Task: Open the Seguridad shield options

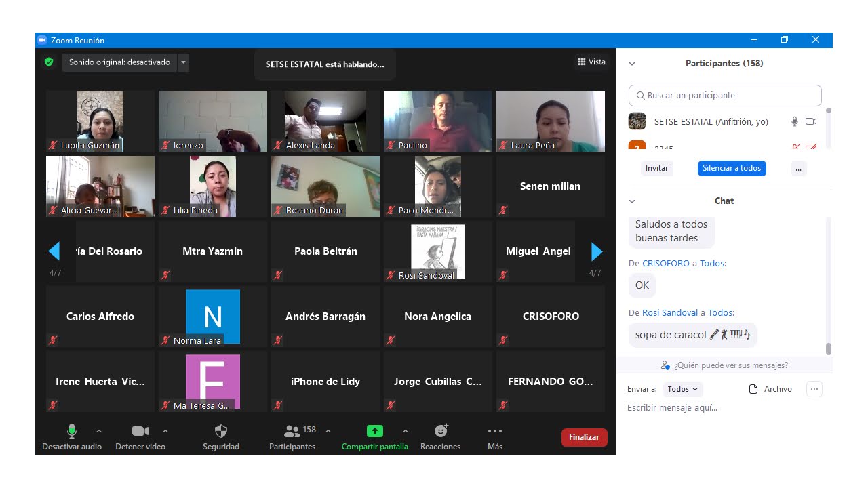Action: tap(221, 431)
